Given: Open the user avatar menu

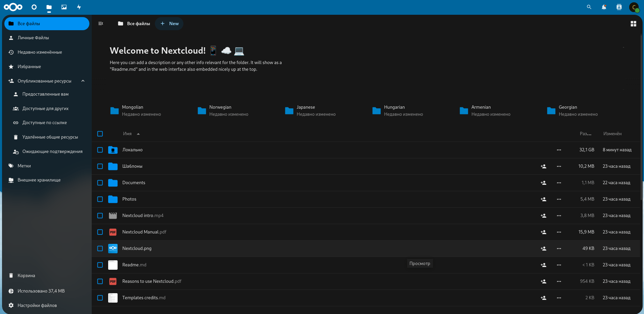Looking at the screenshot, I should click(x=634, y=7).
